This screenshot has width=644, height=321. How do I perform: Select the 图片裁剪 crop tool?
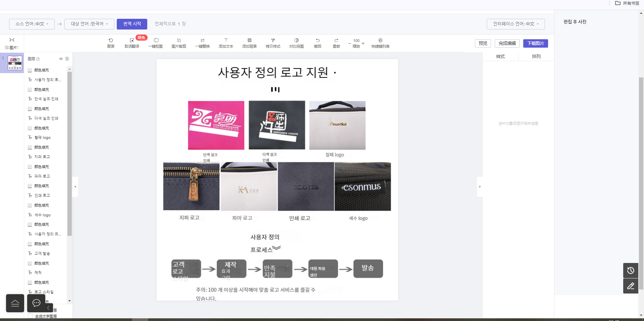click(179, 43)
